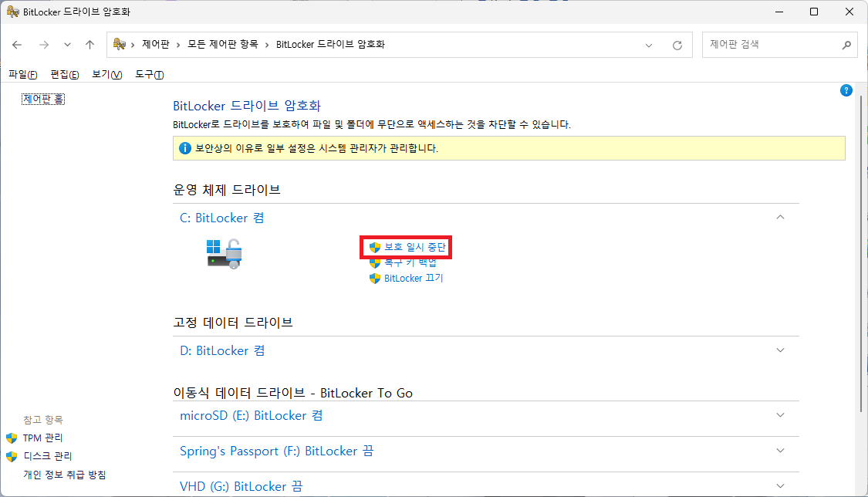
Task: Click BitLocker 끄기 link
Action: [414, 279]
